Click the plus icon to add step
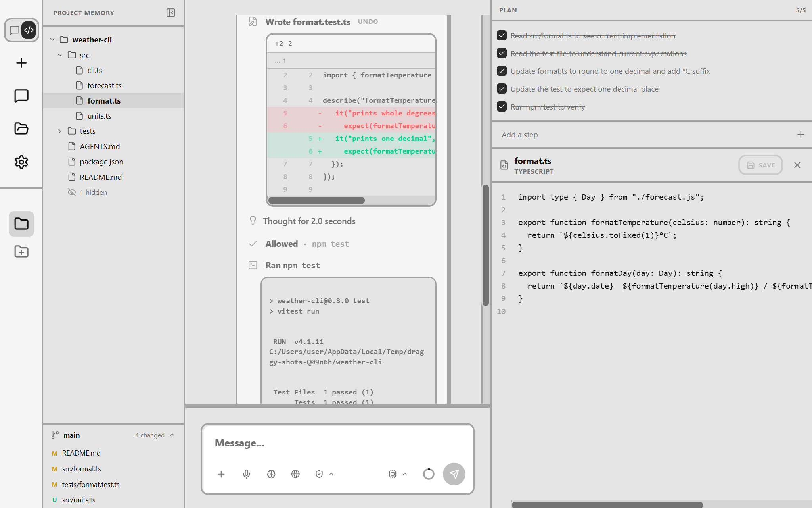 click(801, 135)
